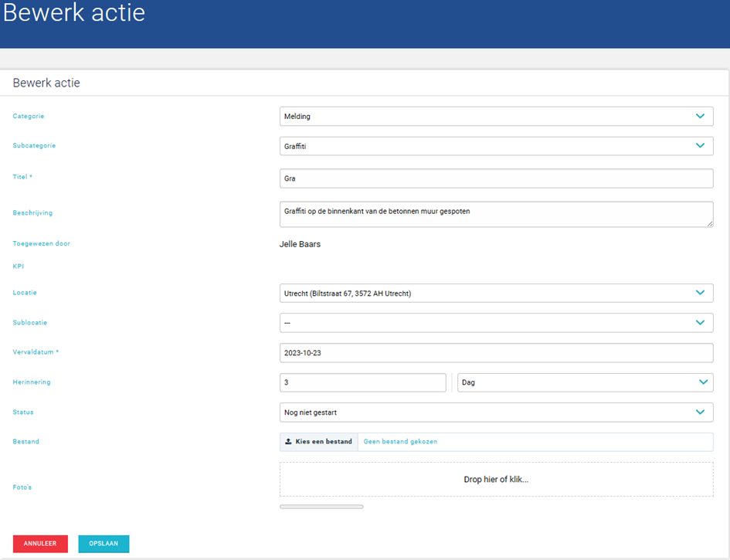Open the Categorie dropdown showing Melding
The image size is (730, 560).
coord(496,117)
